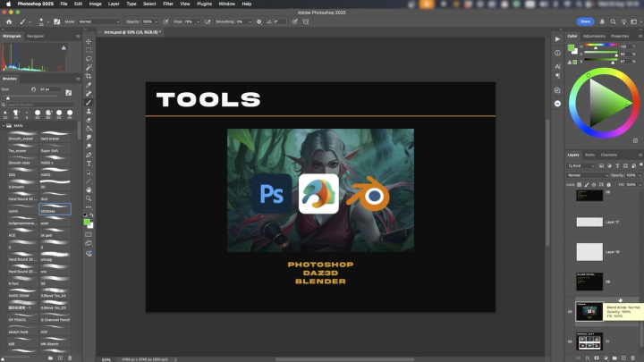Click the green foreground color swatch
Screen dimensions: 644x362
point(87,222)
